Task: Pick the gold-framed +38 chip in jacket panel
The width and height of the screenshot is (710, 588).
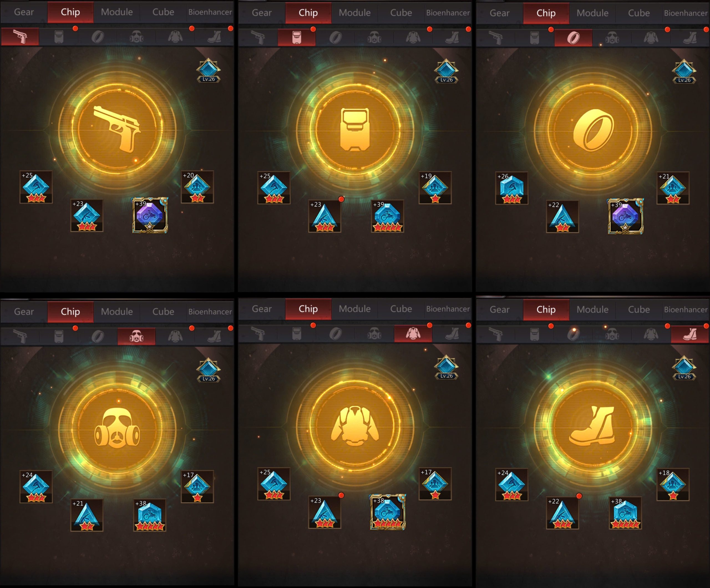Action: pos(387,512)
